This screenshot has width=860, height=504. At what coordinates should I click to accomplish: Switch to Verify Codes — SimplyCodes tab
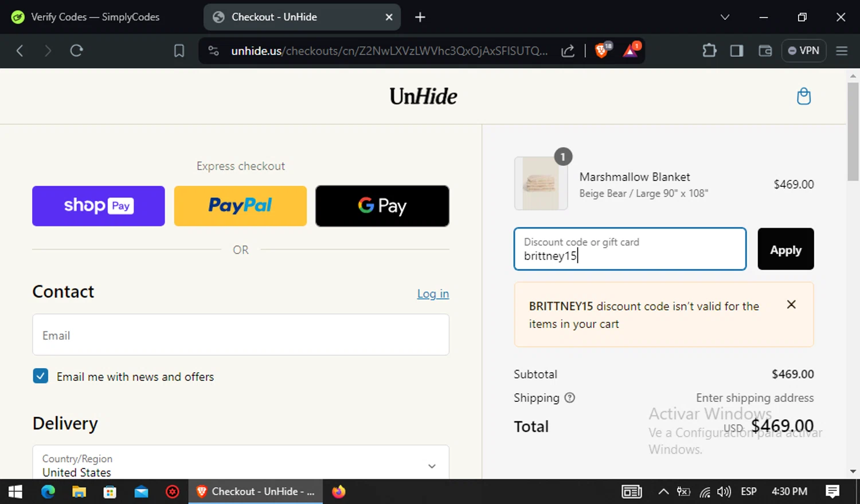click(x=95, y=17)
